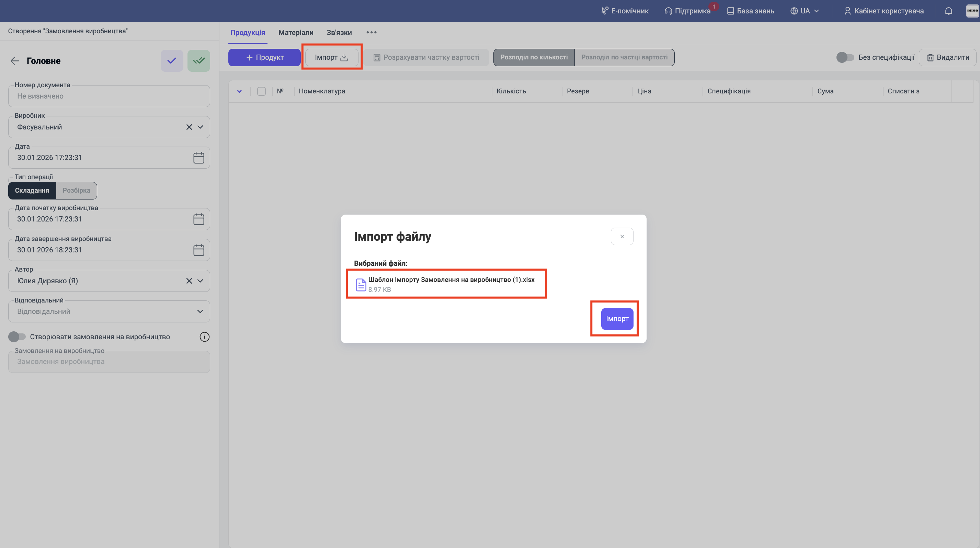This screenshot has height=548, width=980.
Task: Enable Створювати замовлення на виробництво switch
Action: pos(17,337)
